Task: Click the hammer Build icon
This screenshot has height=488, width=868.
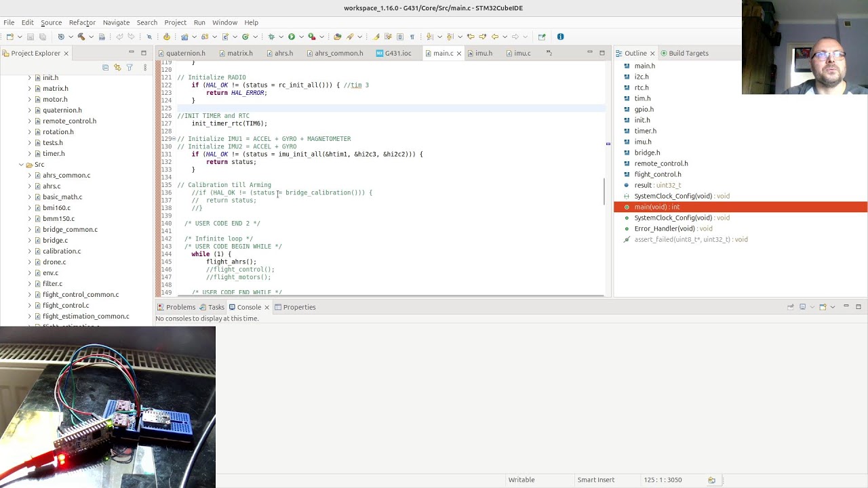Action: point(81,37)
